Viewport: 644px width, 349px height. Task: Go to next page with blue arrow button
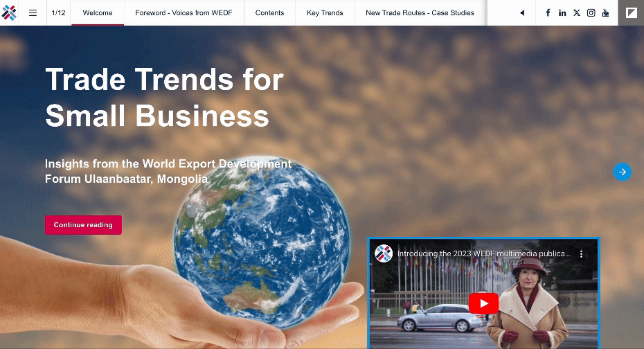(x=622, y=172)
